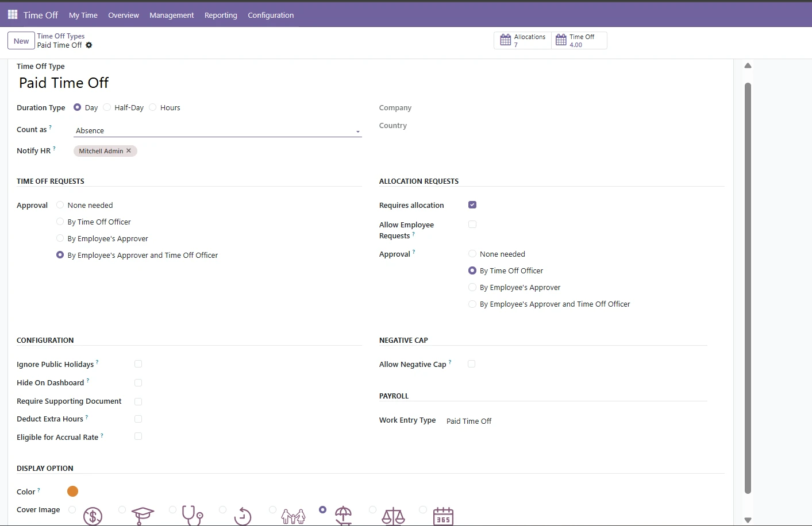Enable the Allow Negative Cap checkbox
The width and height of the screenshot is (812, 526).
point(471,364)
